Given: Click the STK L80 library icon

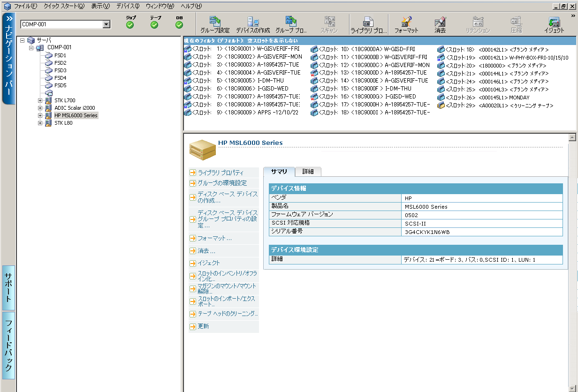Looking at the screenshot, I should [48, 123].
